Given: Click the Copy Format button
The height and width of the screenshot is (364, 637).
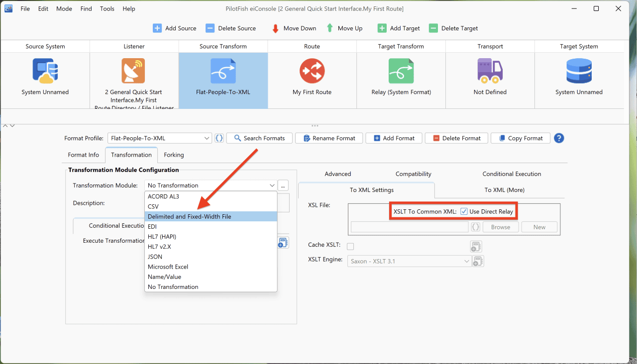Looking at the screenshot, I should point(520,138).
